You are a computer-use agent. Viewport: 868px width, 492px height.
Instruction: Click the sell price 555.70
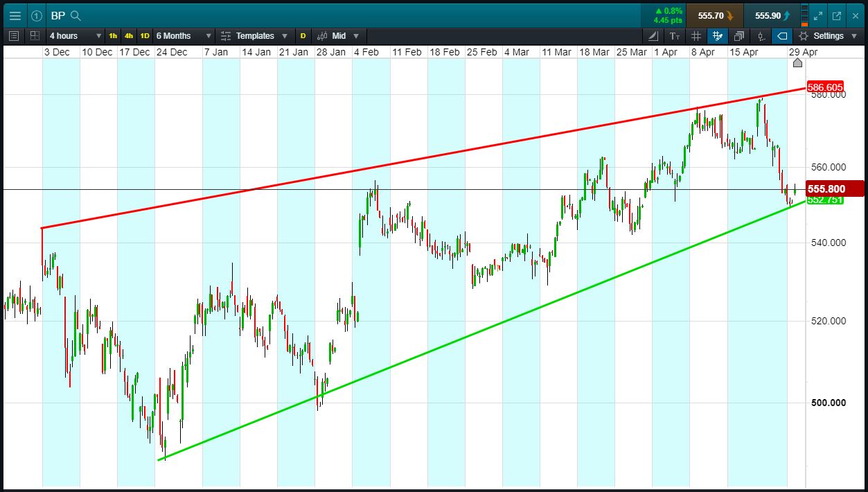click(714, 15)
